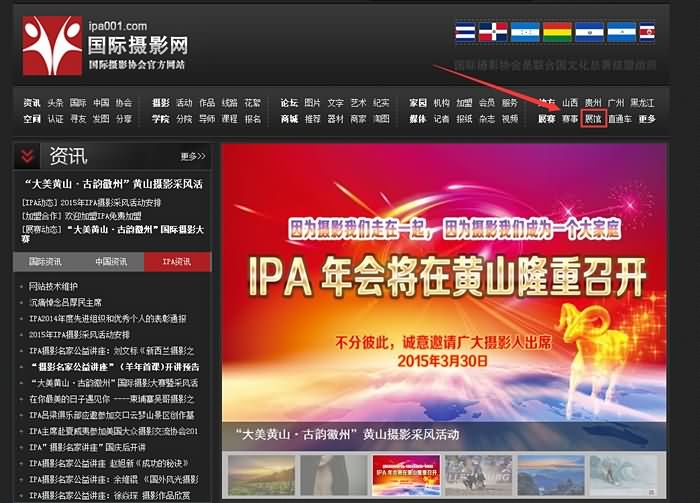Open the 赵旭新《成功的秘诀》 lecture item

(109, 463)
